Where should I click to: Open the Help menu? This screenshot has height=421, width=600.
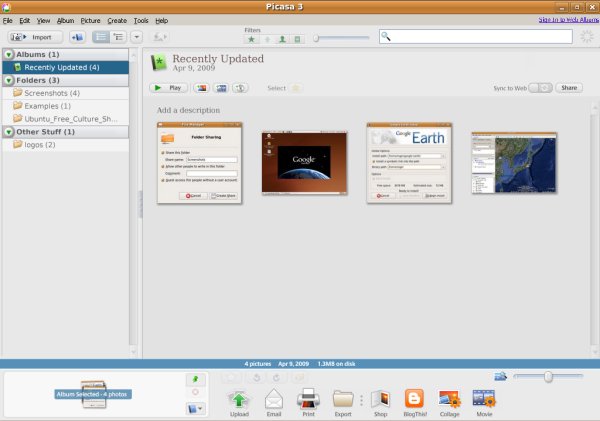(161, 21)
